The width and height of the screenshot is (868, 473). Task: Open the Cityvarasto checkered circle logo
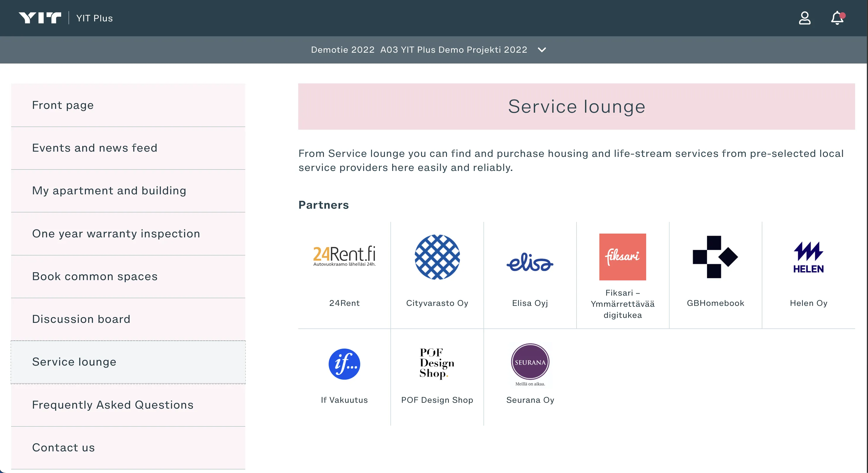(x=437, y=257)
